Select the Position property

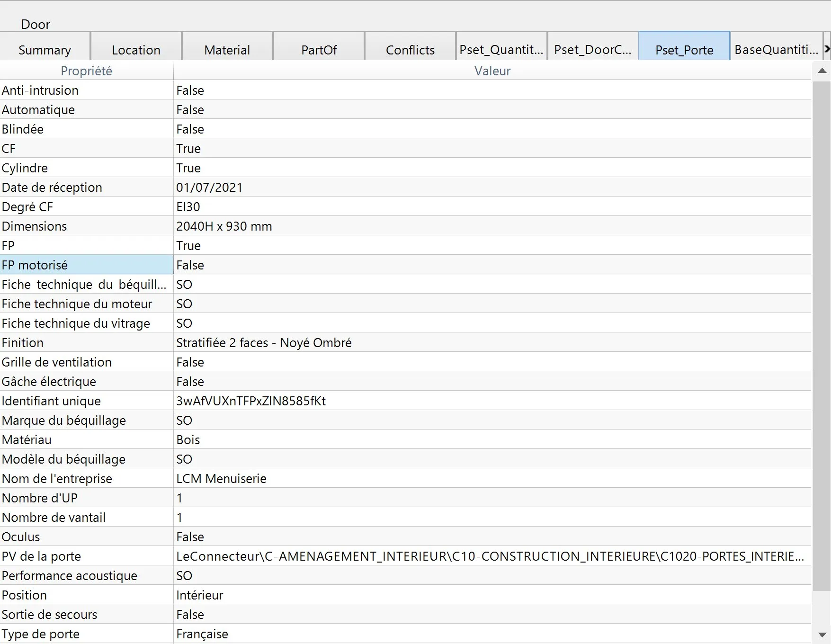tap(87, 595)
